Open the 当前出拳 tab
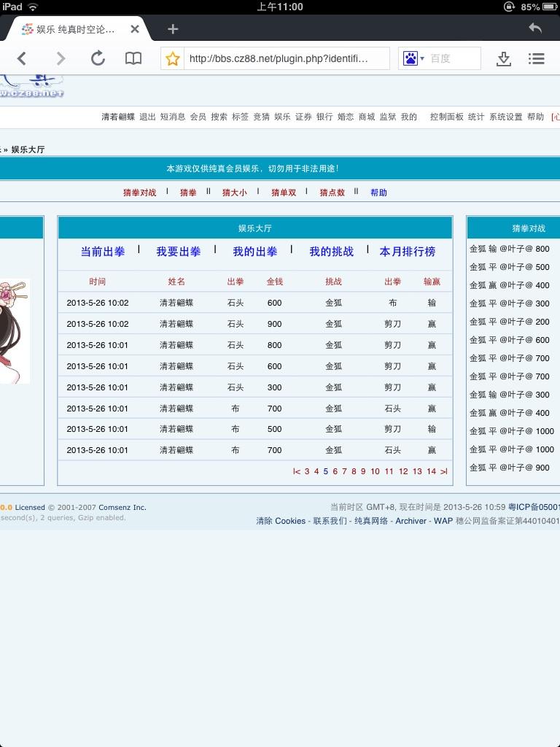 [x=103, y=252]
